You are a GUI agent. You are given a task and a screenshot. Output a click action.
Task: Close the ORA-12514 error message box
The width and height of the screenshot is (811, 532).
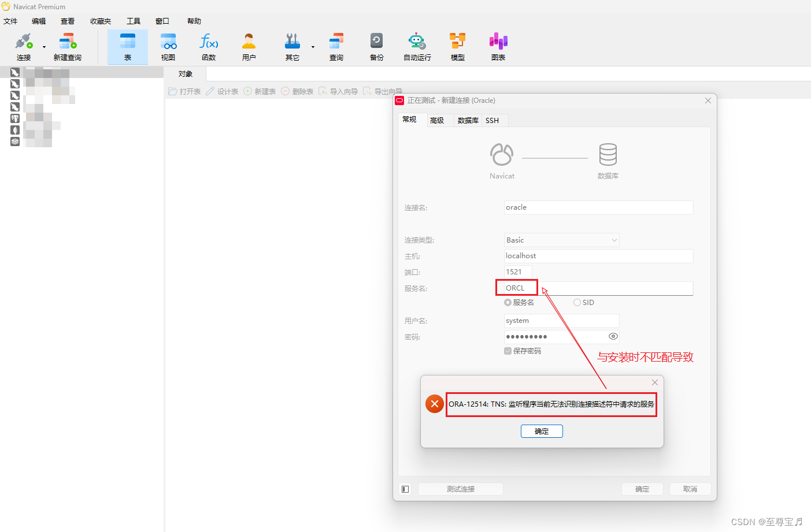click(x=655, y=382)
